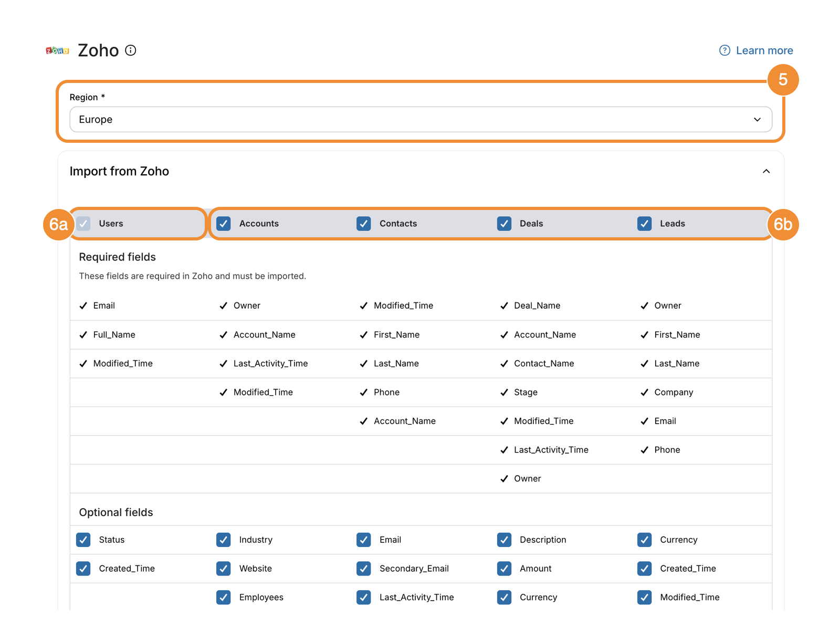The height and width of the screenshot is (630, 840).
Task: Click the info icon beside Zoho title
Action: point(131,50)
